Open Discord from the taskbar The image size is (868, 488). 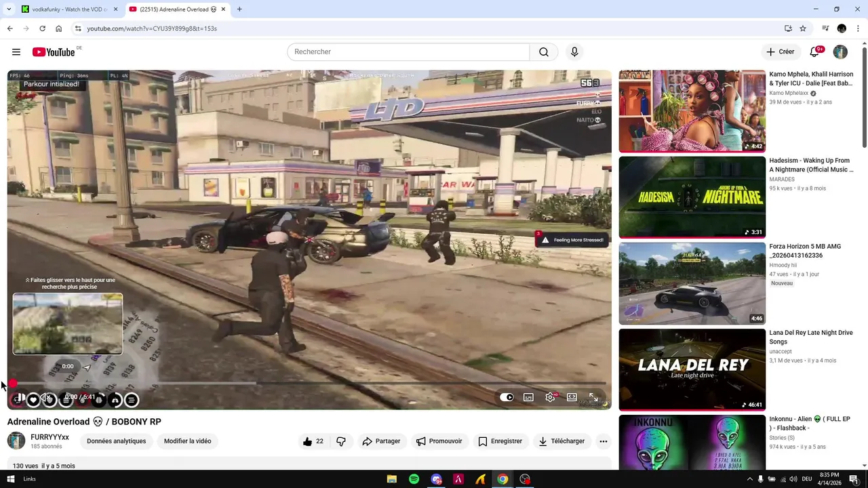tap(436, 479)
